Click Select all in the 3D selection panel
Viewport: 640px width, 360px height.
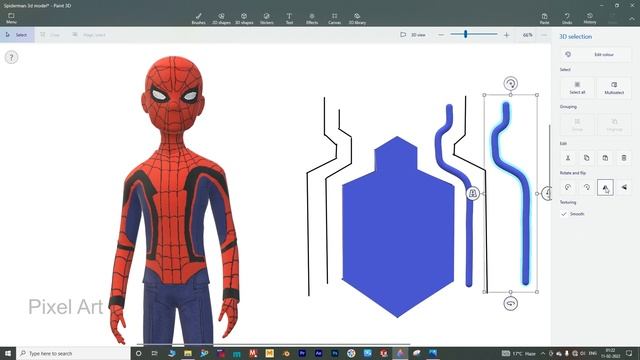[x=577, y=88]
